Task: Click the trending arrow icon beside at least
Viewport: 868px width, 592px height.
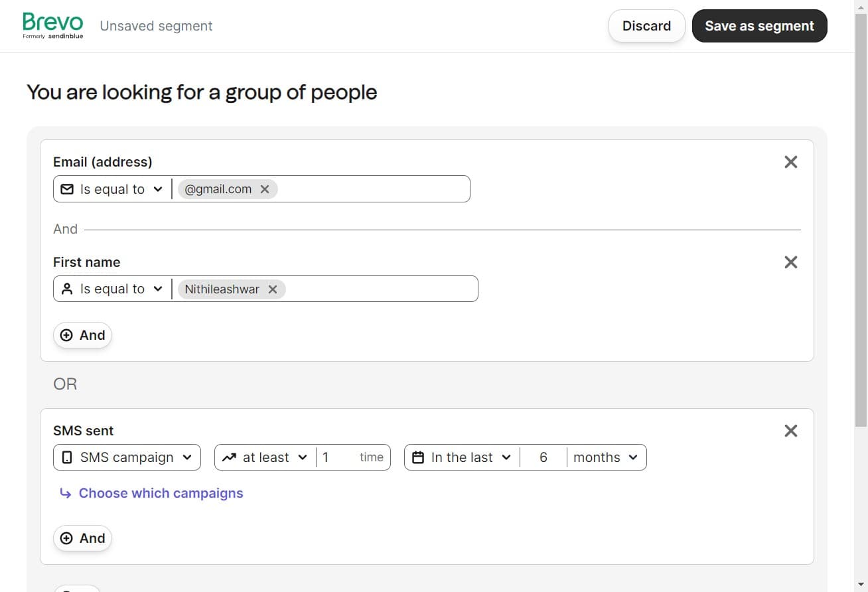Action: click(x=229, y=457)
